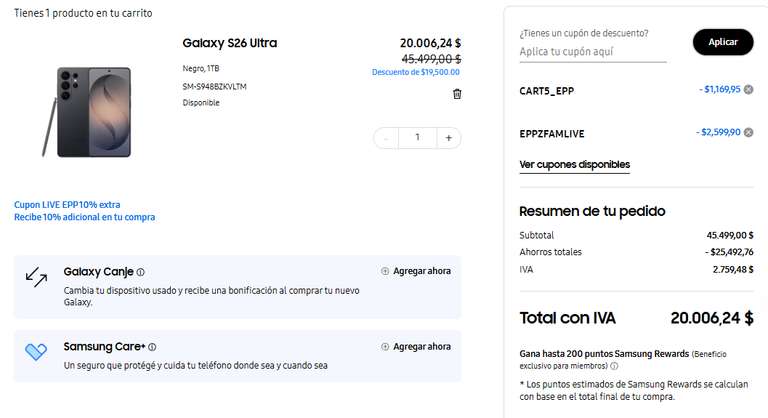Click 'Descuento de $19,500.00' text
The width and height of the screenshot is (768, 418).
pyautogui.click(x=416, y=73)
